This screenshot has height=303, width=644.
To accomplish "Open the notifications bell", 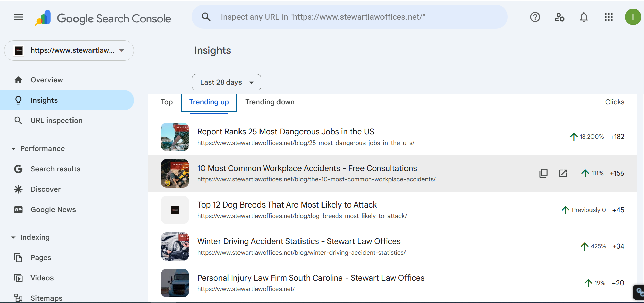I will pos(584,17).
